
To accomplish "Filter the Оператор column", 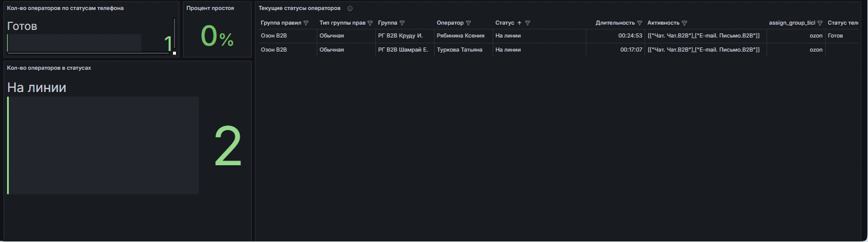I will tap(468, 23).
